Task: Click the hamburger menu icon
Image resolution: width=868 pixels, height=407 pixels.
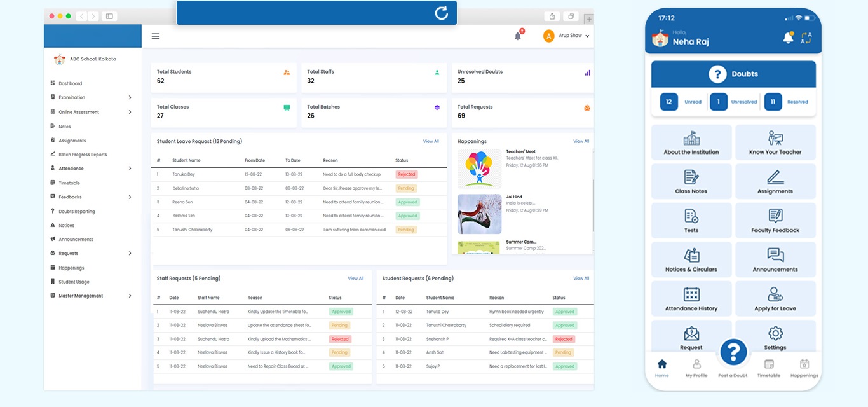Action: [x=156, y=36]
